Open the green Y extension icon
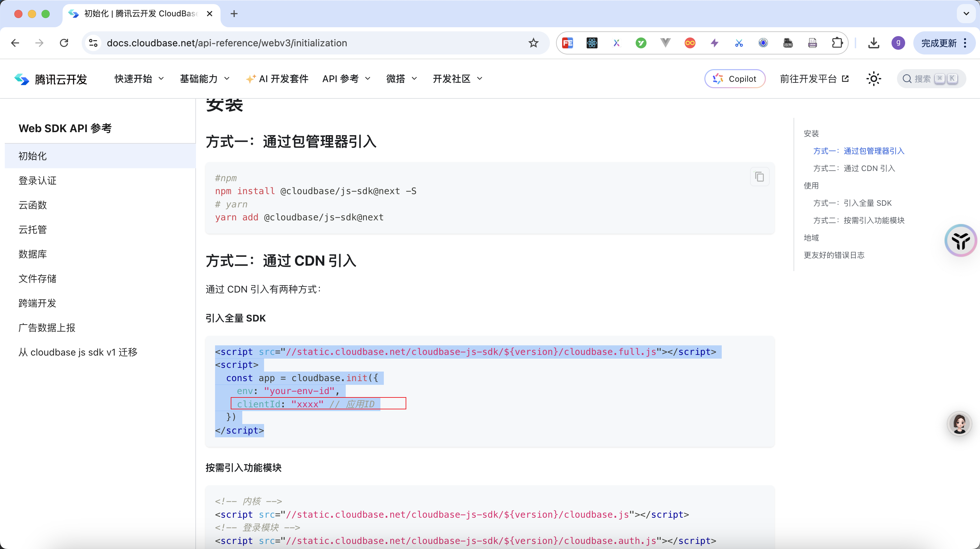The height and width of the screenshot is (549, 980). point(641,43)
